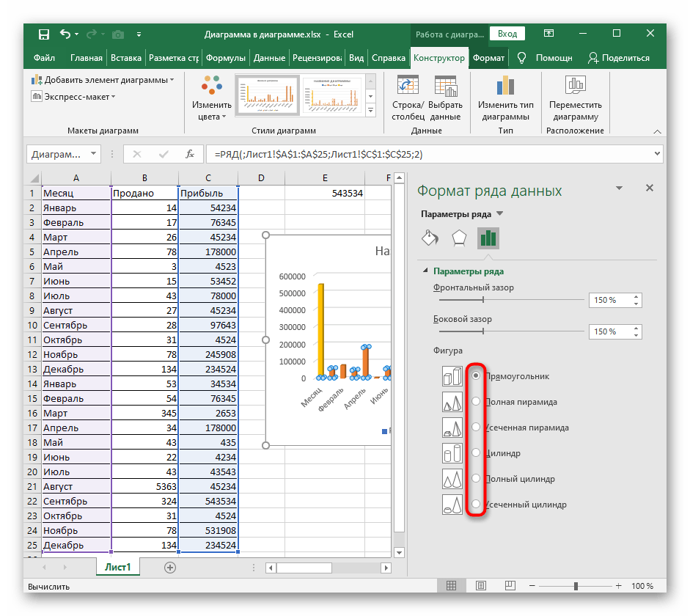
Task: Open Series Options bar chart tab
Action: tap(488, 238)
